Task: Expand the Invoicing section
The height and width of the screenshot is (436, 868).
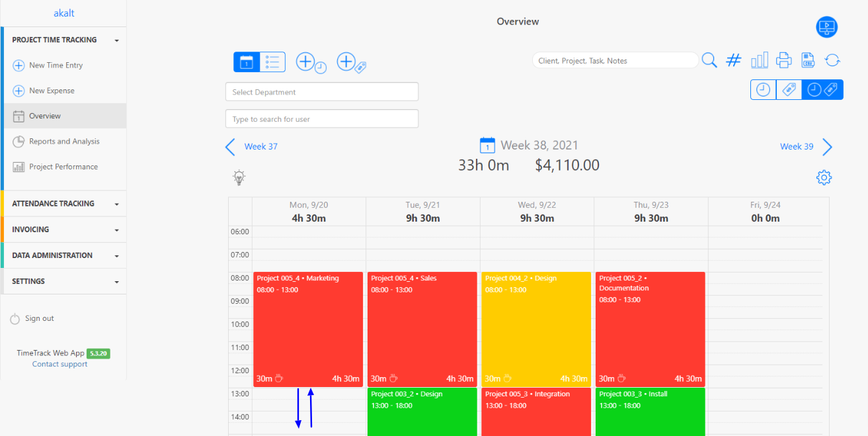Action: pos(63,230)
